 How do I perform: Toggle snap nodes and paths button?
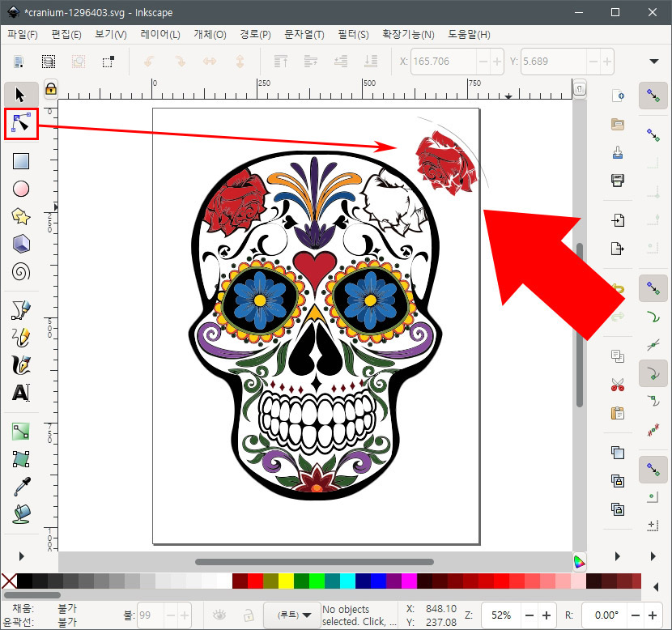pyautogui.click(x=653, y=287)
